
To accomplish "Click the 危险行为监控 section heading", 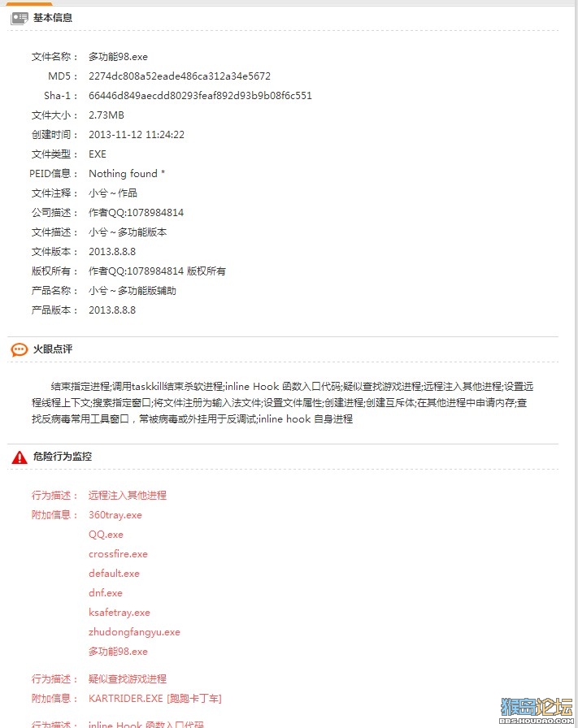I will [63, 457].
